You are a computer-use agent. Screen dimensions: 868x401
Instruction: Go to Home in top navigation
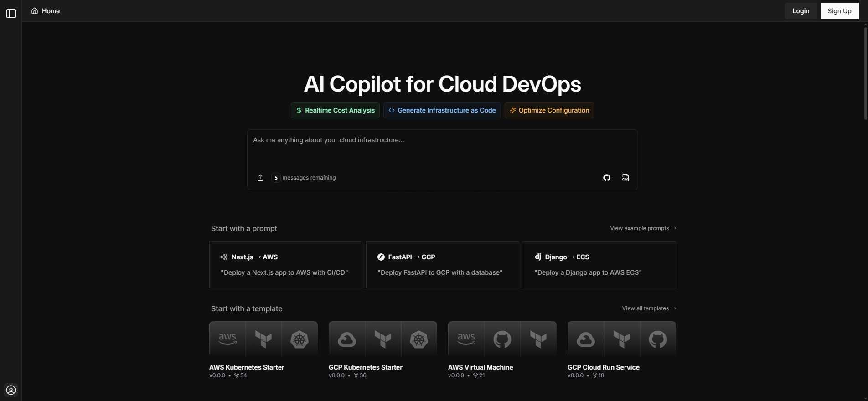tap(46, 11)
